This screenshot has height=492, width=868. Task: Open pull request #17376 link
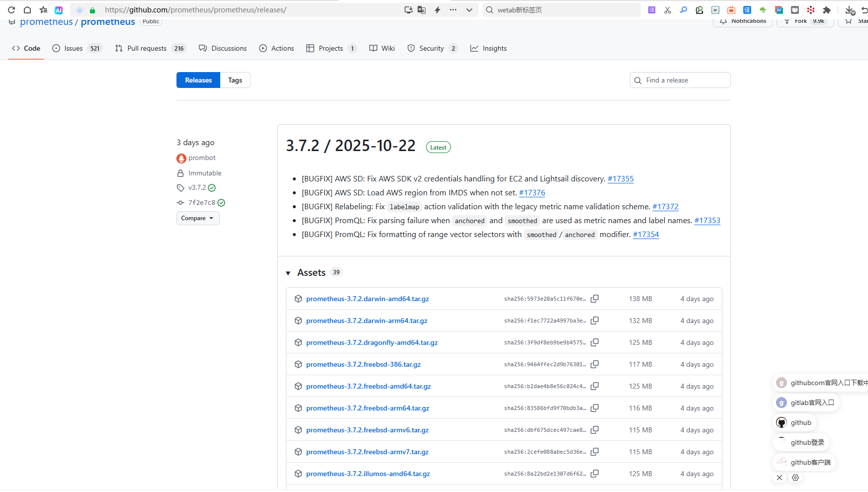(x=532, y=193)
